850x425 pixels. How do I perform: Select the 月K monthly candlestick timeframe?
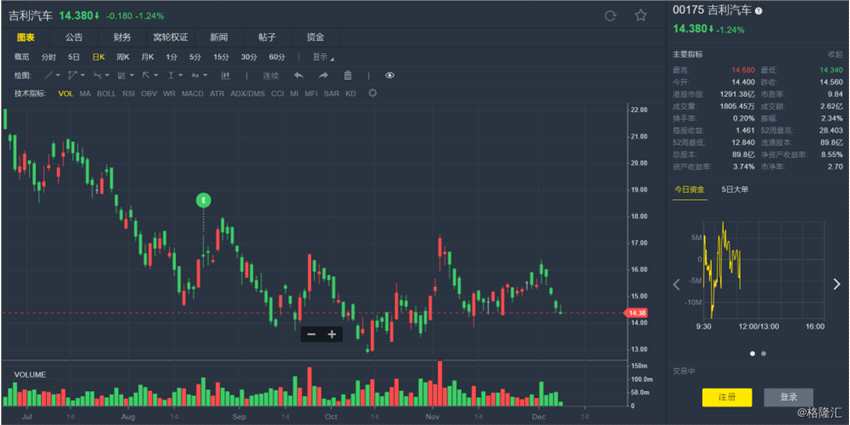click(147, 57)
